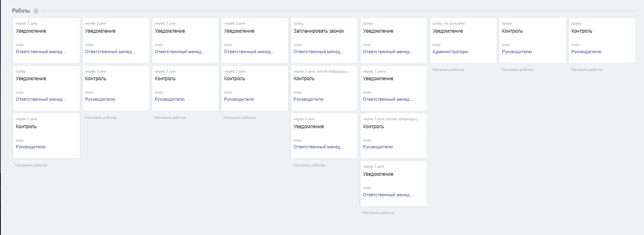Click Руководителю in Контроль below 'через 1 день' robot
Image resolution: width=644 pixels, height=235 pixels.
click(x=378, y=147)
